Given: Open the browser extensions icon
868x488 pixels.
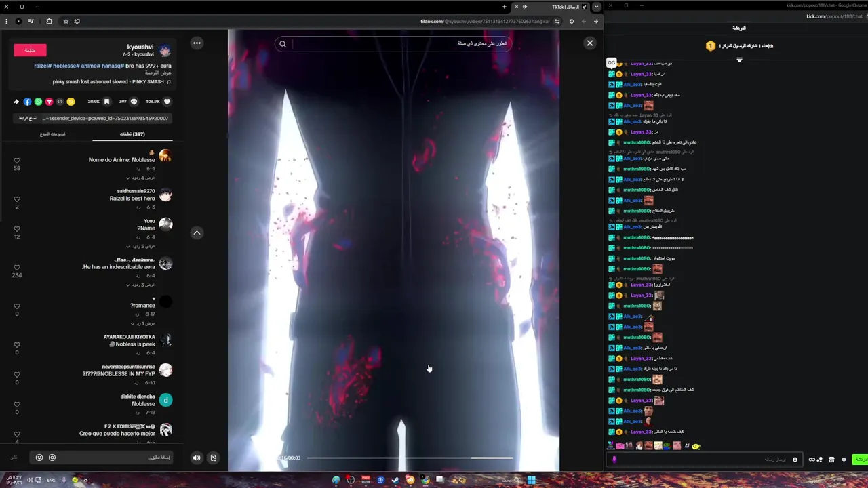Looking at the screenshot, I should point(49,21).
